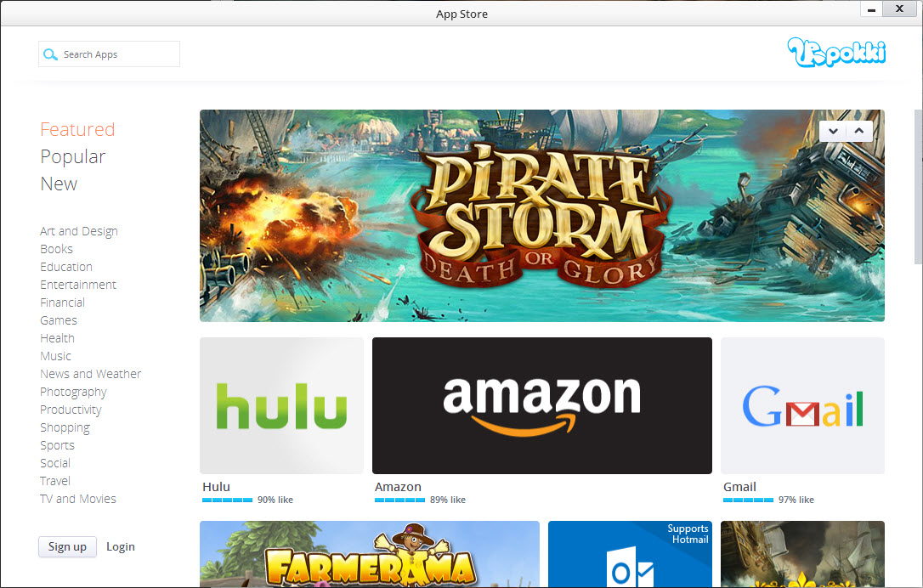The width and height of the screenshot is (923, 588).
Task: Open the Gmail app tile
Action: (x=802, y=405)
